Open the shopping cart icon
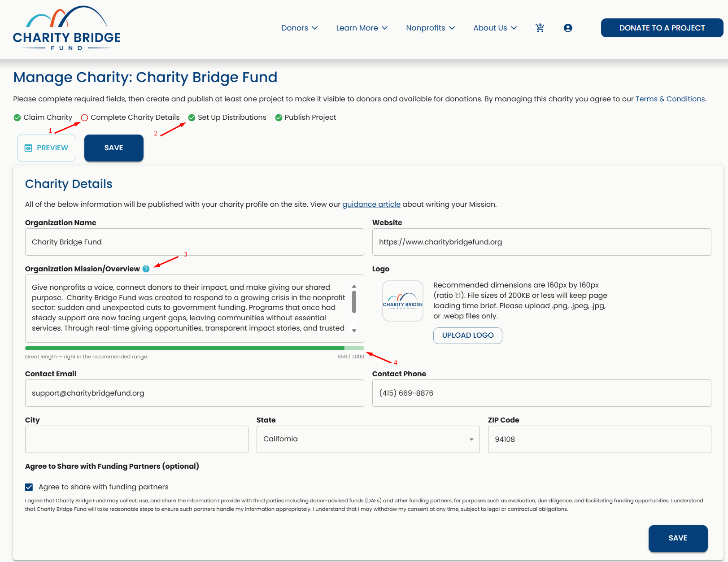This screenshot has width=728, height=562. coord(540,28)
